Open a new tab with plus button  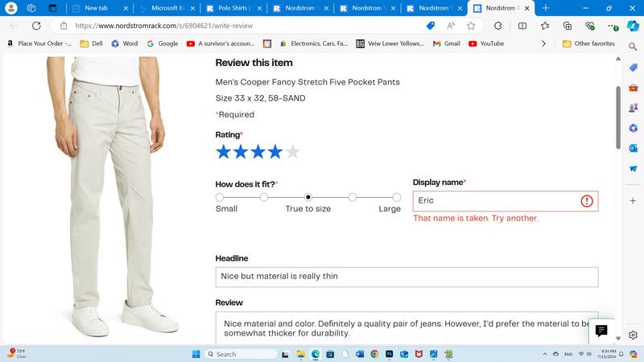pos(546,8)
